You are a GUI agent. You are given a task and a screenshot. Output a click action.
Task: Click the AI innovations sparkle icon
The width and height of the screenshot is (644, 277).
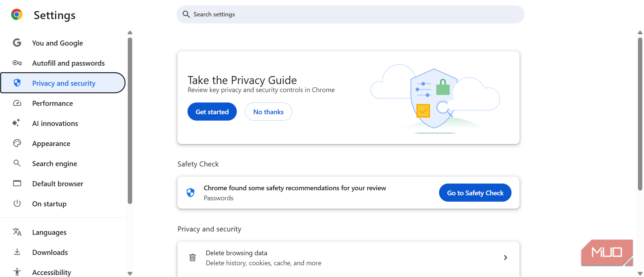click(16, 123)
